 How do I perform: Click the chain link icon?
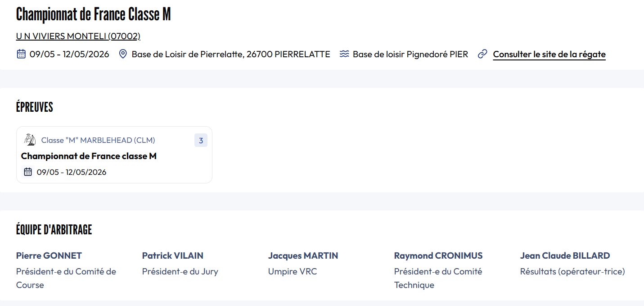coord(482,54)
